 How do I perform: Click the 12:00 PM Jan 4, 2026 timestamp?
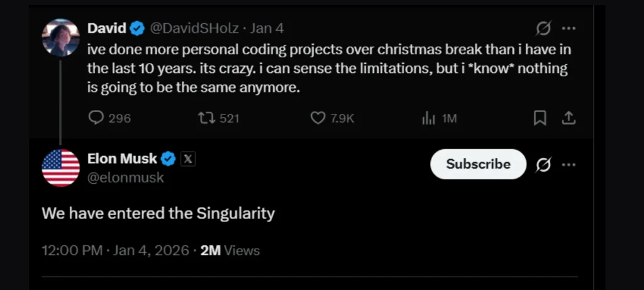pos(115,250)
